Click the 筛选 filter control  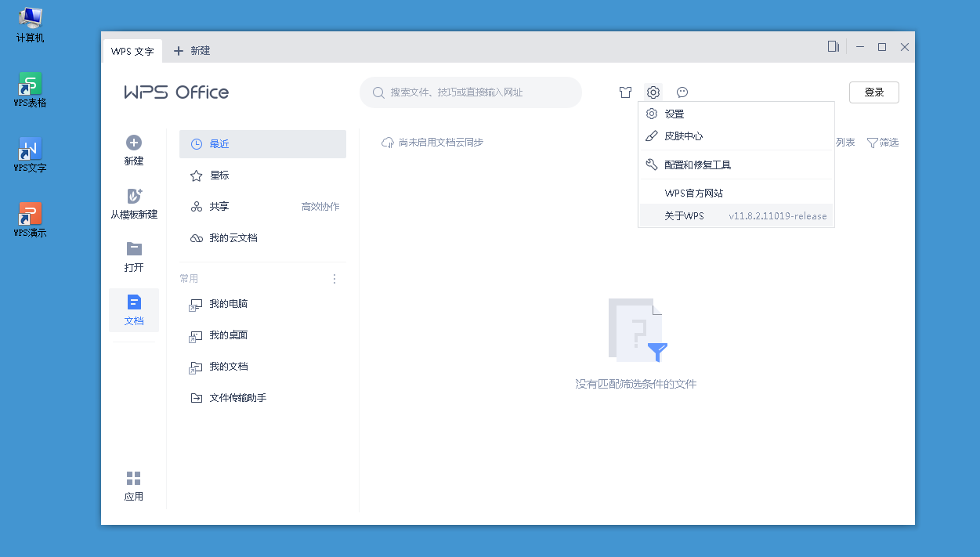pos(883,143)
